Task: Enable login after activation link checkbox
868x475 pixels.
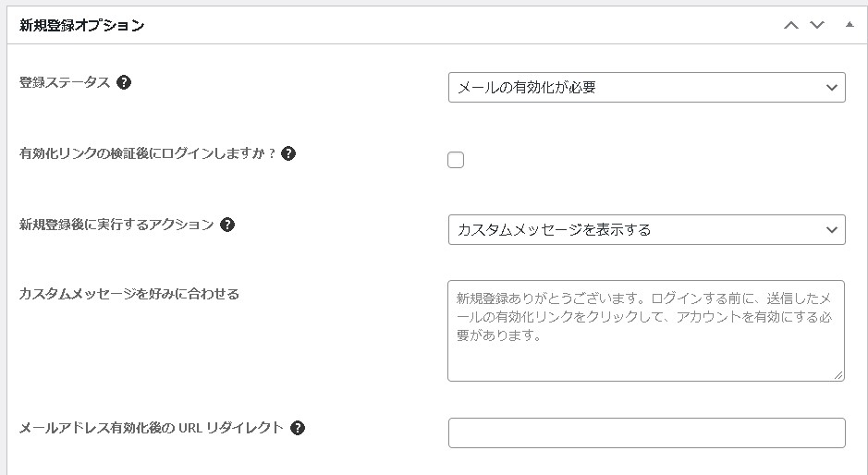Action: 456,160
